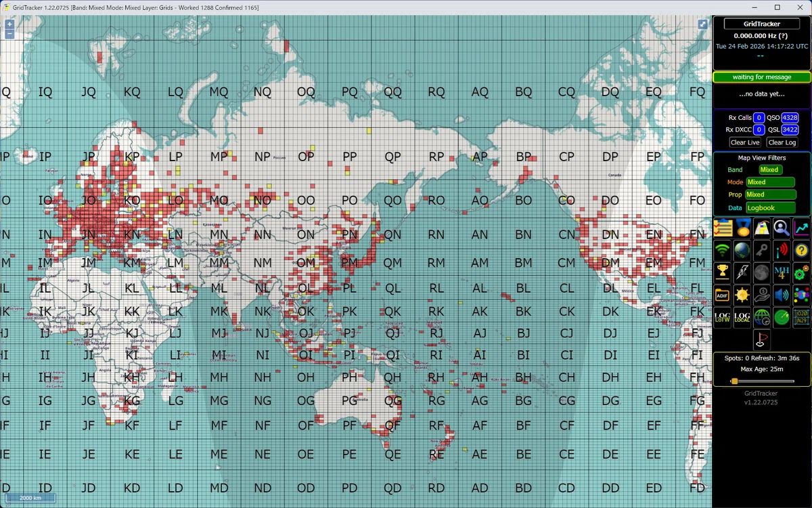The width and height of the screenshot is (812, 508).
Task: Click the green Wi-Fi signal icon
Action: click(x=722, y=251)
